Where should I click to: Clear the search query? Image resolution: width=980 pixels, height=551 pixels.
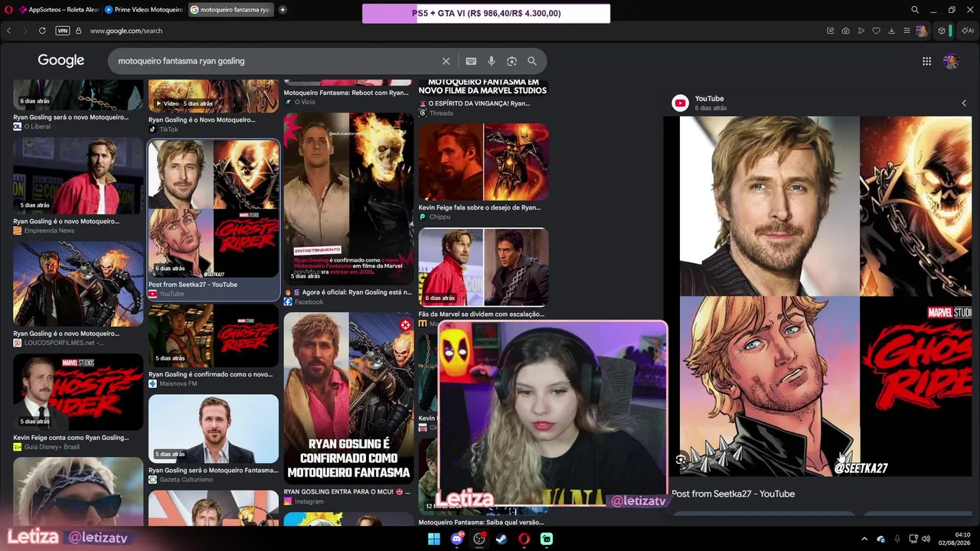(446, 61)
